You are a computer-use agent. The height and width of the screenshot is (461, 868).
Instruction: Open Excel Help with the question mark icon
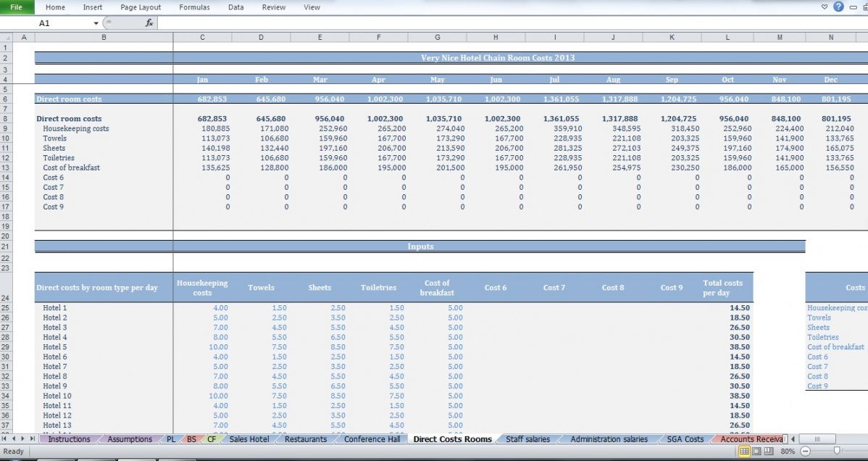pos(838,7)
